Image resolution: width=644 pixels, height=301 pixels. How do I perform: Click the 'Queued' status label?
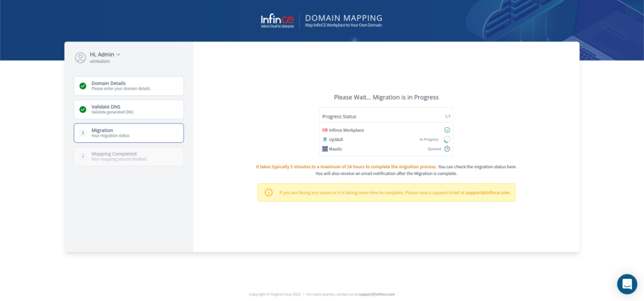click(x=434, y=149)
